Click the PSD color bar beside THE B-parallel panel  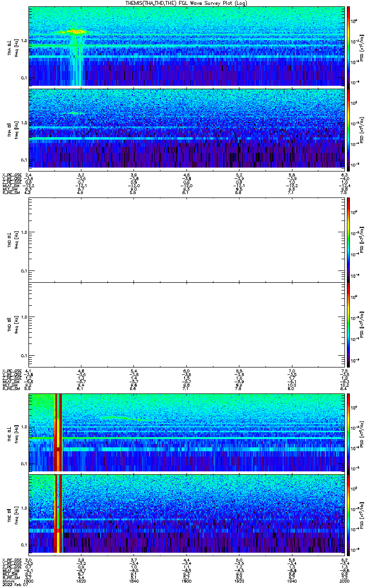pos(348,514)
